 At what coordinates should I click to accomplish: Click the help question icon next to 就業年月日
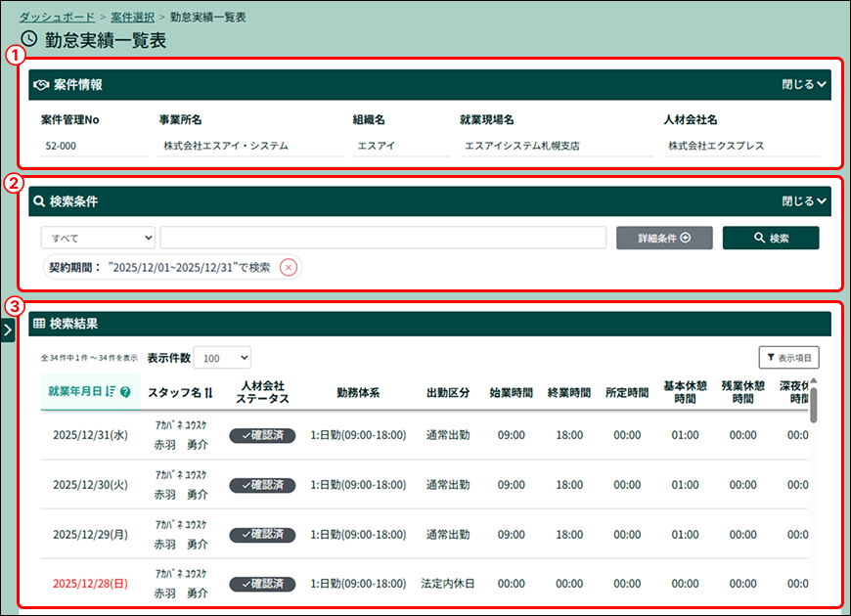click(x=125, y=392)
